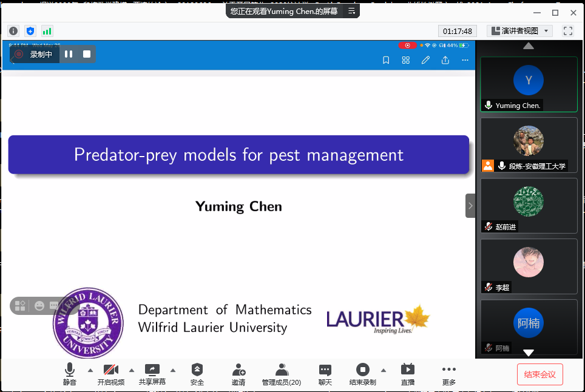Click the blue security shield icon
Image resolution: width=585 pixels, height=392 pixels.
(x=30, y=31)
